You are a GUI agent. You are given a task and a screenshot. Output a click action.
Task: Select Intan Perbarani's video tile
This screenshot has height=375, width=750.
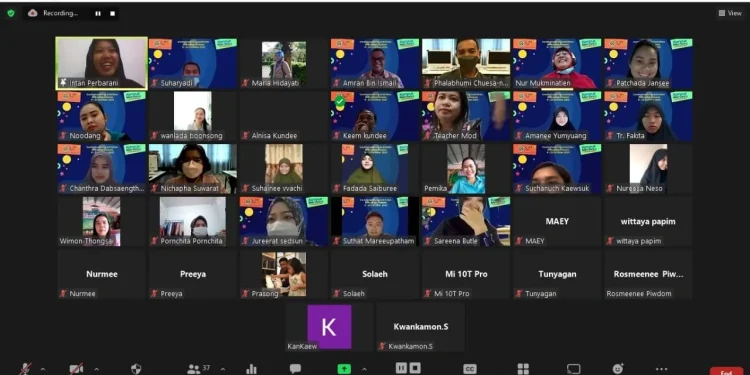point(101,63)
